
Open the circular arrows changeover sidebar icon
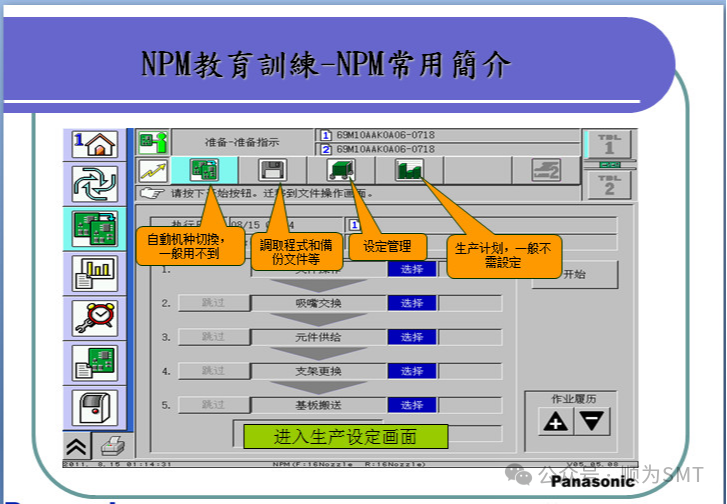pos(96,186)
